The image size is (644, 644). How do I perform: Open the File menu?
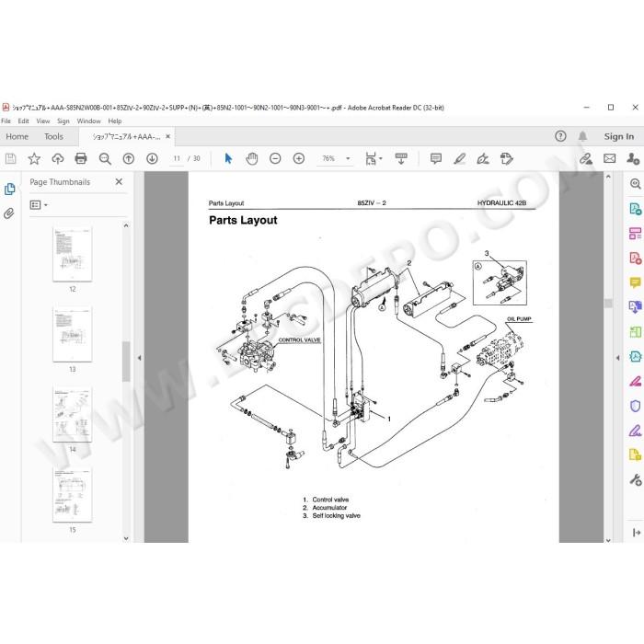(6, 121)
